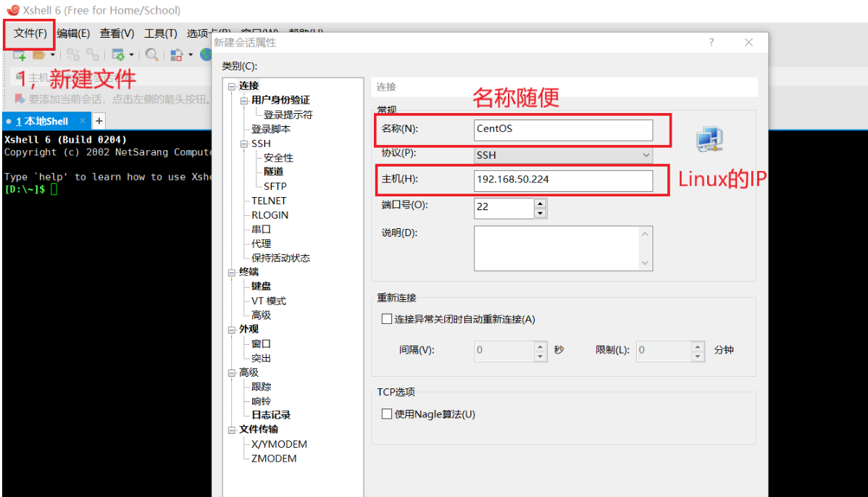Click the globe icon in the toolbar
Image resolution: width=868 pixels, height=497 pixels.
tap(206, 55)
